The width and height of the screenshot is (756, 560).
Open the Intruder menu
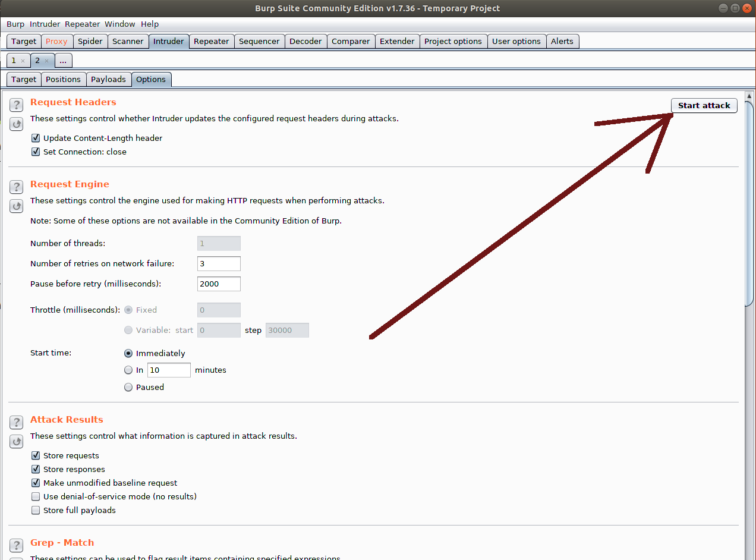[x=45, y=24]
